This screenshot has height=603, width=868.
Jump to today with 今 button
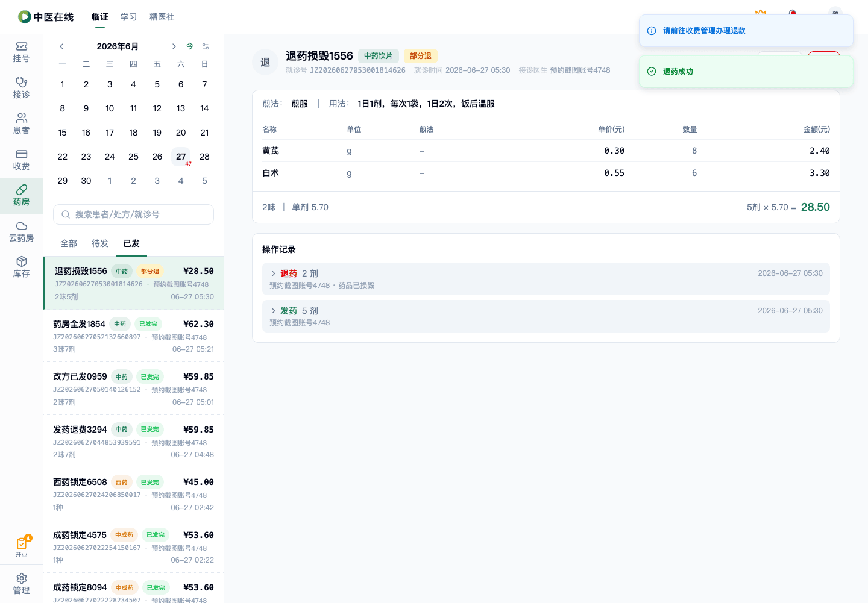(190, 46)
